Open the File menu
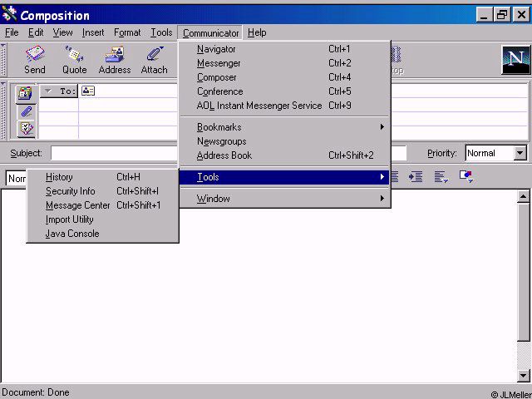This screenshot has height=399, width=532. click(12, 32)
